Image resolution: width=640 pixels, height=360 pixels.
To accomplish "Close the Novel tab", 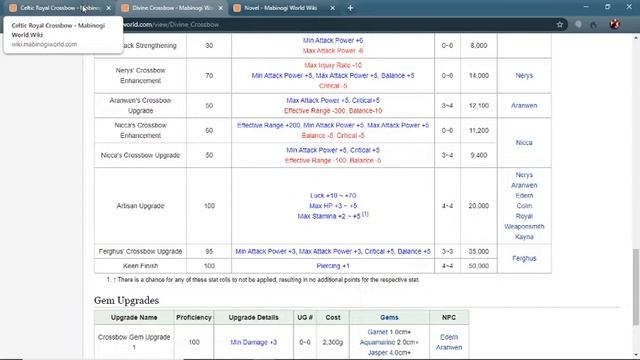I will click(x=332, y=8).
